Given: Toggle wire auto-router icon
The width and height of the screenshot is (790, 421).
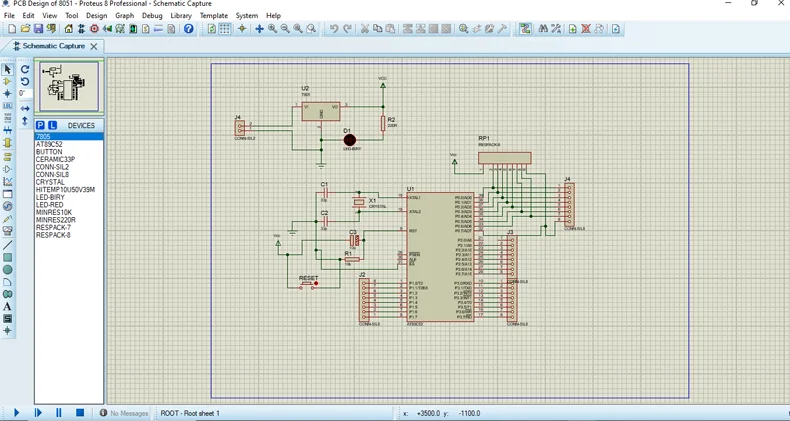Looking at the screenshot, I should (525, 29).
